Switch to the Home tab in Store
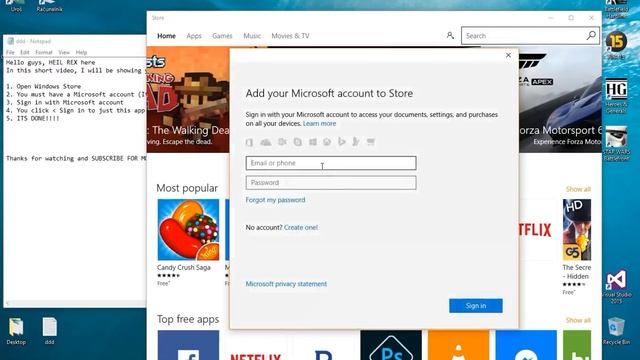 pos(167,36)
